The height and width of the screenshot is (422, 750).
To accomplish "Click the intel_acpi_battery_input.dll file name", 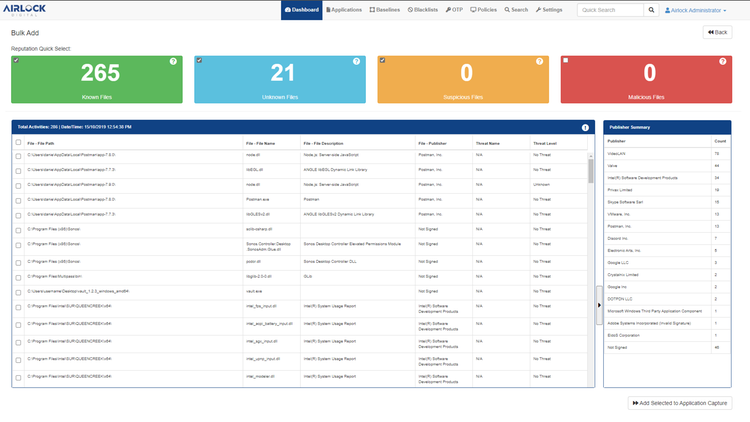I will pyautogui.click(x=269, y=324).
